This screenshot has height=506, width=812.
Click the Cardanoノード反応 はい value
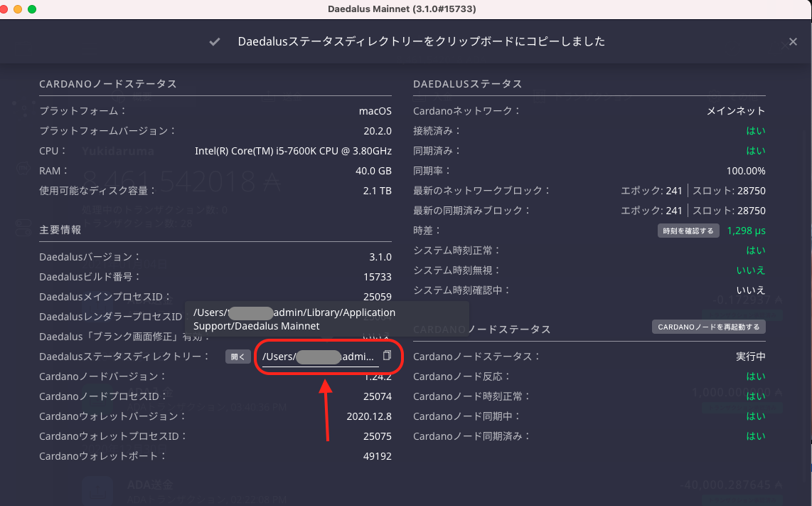(x=756, y=376)
